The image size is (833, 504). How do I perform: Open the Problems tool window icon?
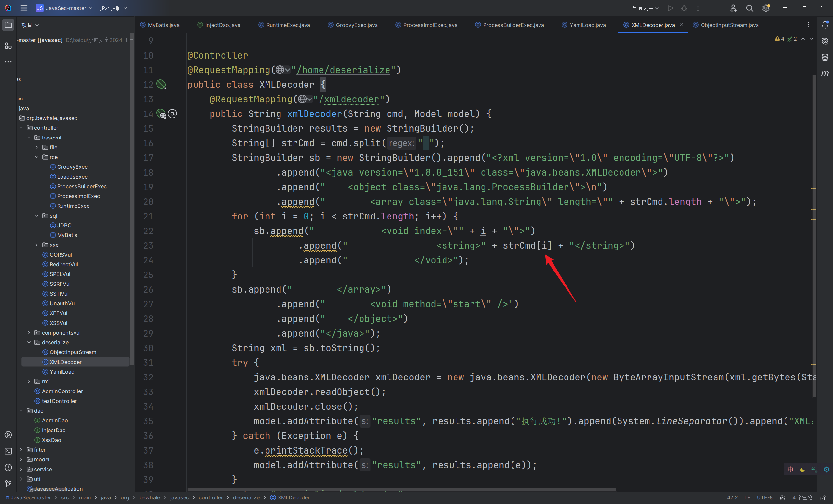[x=8, y=468]
